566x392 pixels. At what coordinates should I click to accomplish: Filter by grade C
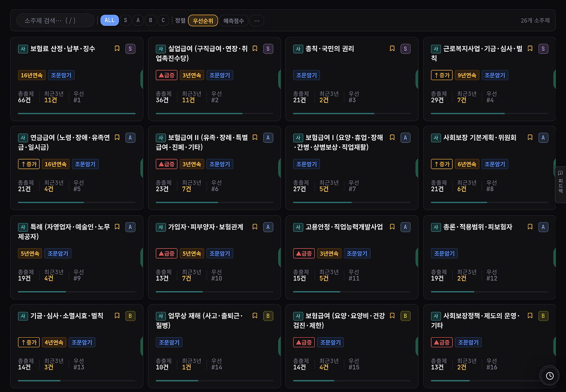click(164, 20)
